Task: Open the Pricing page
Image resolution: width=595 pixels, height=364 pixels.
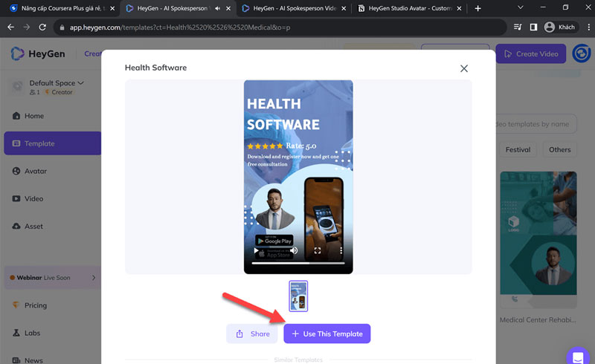Action: pyautogui.click(x=35, y=305)
